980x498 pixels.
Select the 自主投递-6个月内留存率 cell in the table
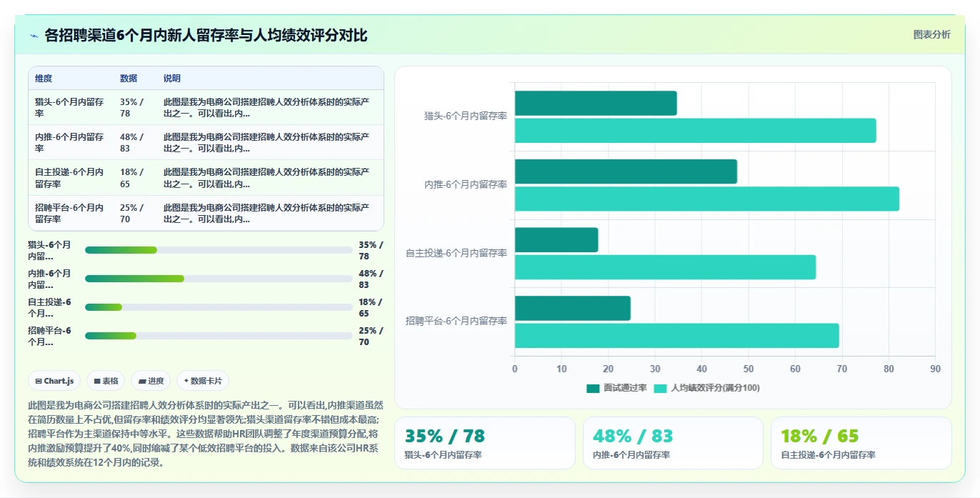coord(71,178)
